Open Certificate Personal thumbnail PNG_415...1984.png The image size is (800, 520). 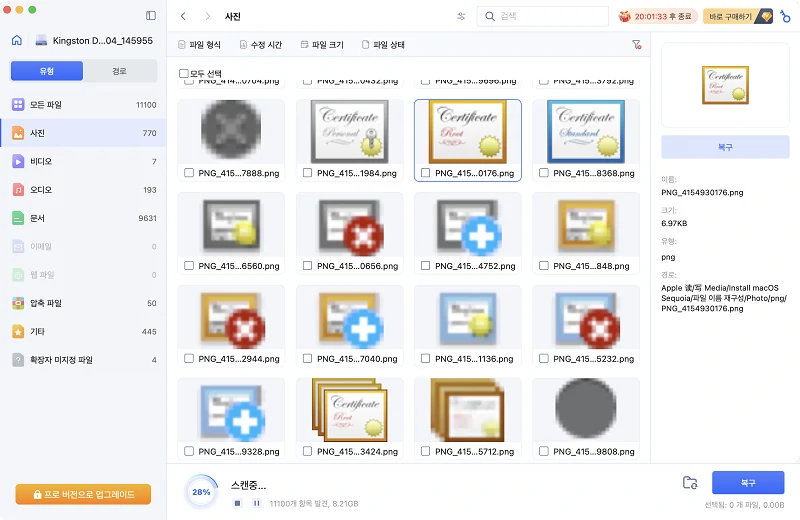(x=349, y=131)
